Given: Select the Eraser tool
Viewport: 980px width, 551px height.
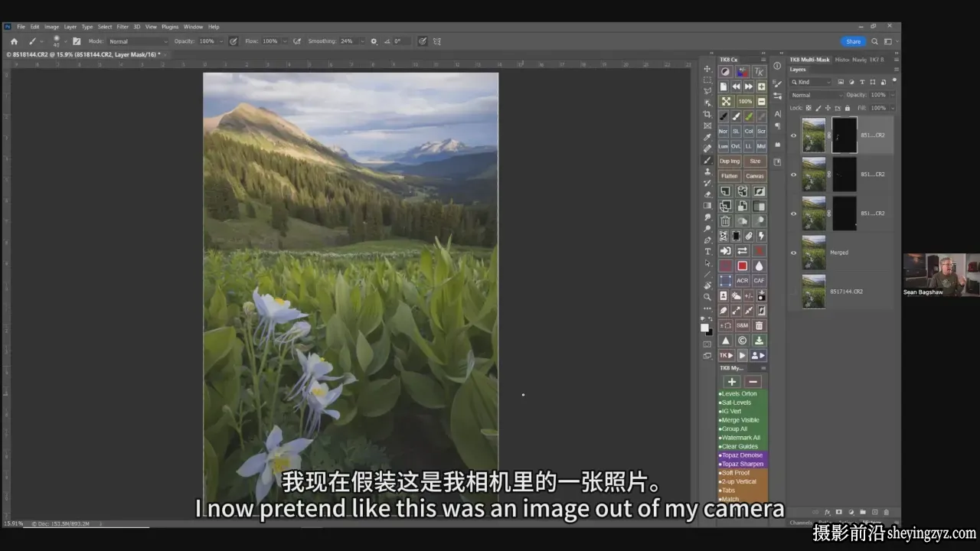Looking at the screenshot, I should point(707,194).
